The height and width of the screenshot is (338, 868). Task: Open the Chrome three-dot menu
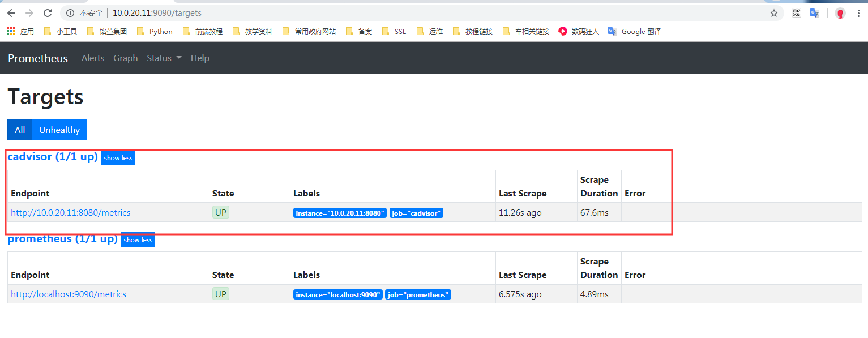858,13
